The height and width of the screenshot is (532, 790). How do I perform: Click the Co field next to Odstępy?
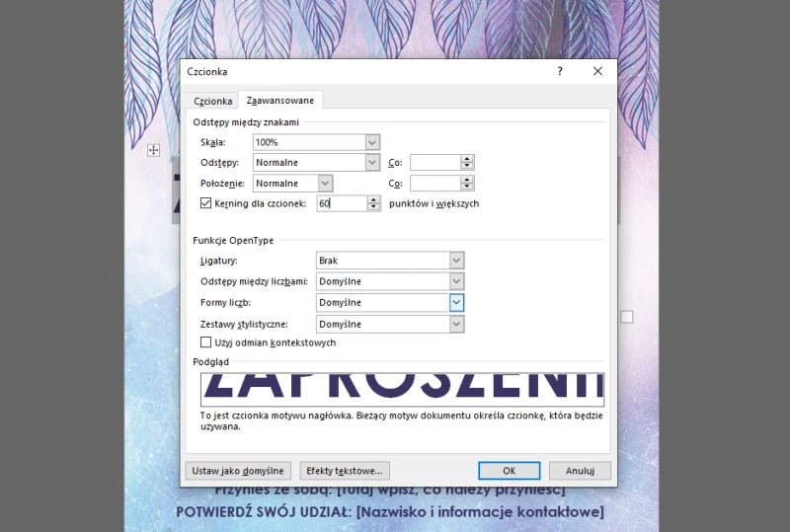(434, 162)
